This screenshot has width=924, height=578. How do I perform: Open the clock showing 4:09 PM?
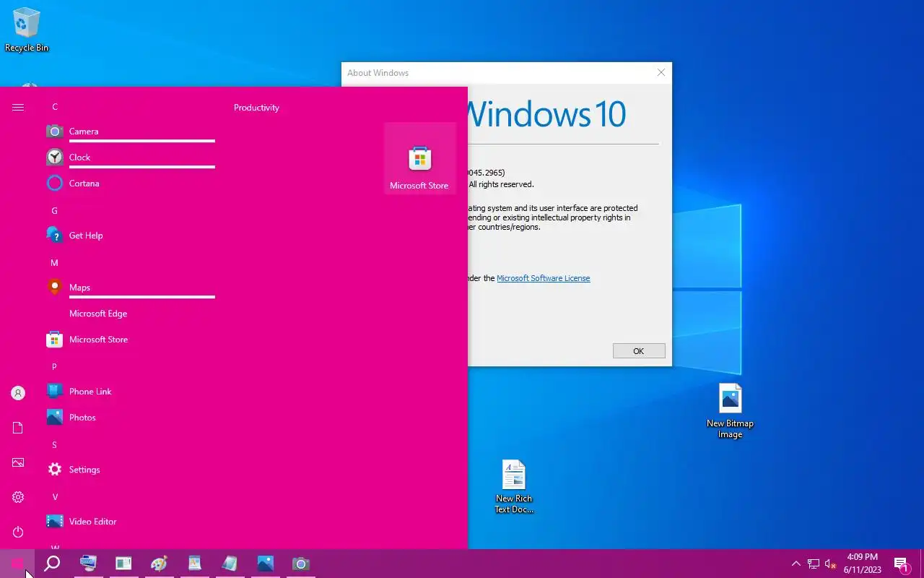(x=863, y=564)
